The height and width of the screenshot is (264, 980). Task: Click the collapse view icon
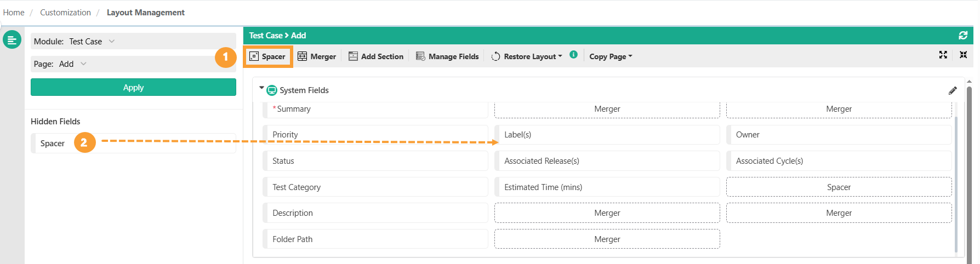click(x=963, y=55)
